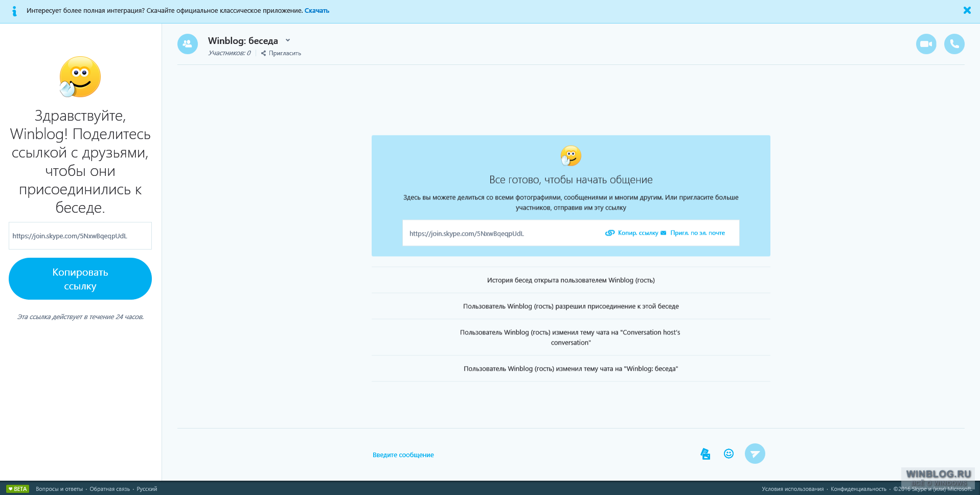Open Условия использования link
The height and width of the screenshot is (495, 980).
[x=792, y=489]
